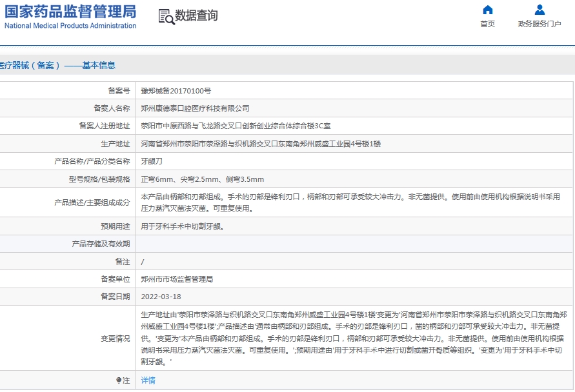Click the 备案单位 row label
The image size is (575, 392).
coord(116,279)
